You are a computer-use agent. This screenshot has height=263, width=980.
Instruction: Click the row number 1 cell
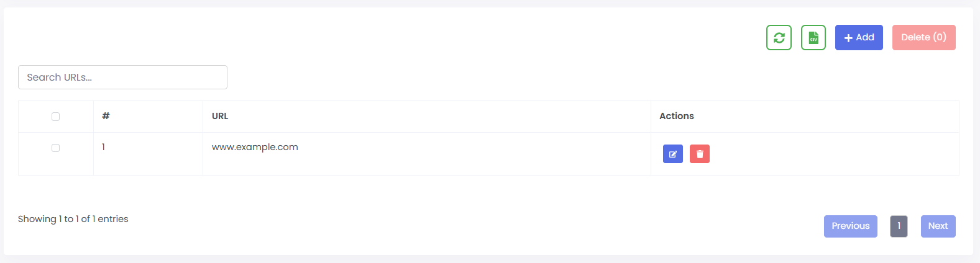point(104,147)
